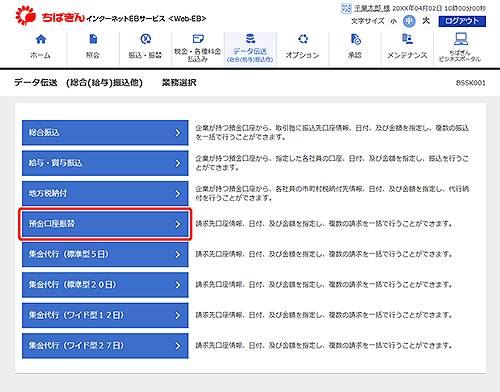Click the description text next to 給与・賞与振込
This screenshot has width=500, height=392.
[x=332, y=163]
